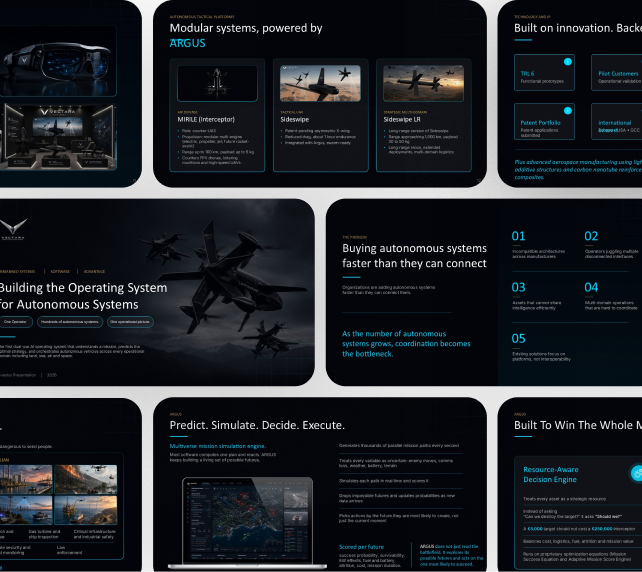The height and width of the screenshot is (572, 642).
Task: Click the cyan dot in the TRL 6 card
Action: pyautogui.click(x=567, y=61)
